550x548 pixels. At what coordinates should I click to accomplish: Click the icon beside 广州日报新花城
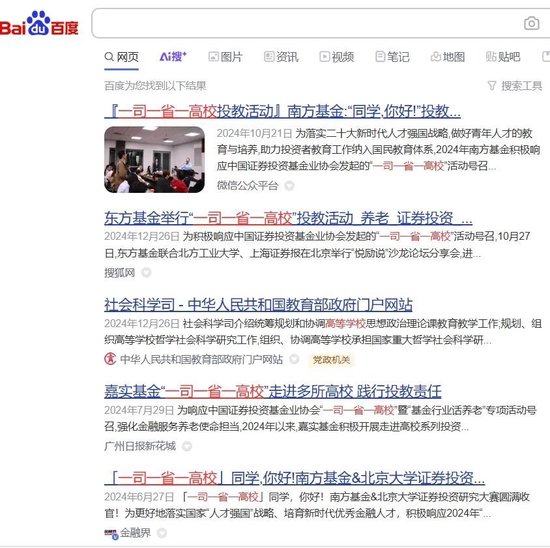pyautogui.click(x=187, y=446)
